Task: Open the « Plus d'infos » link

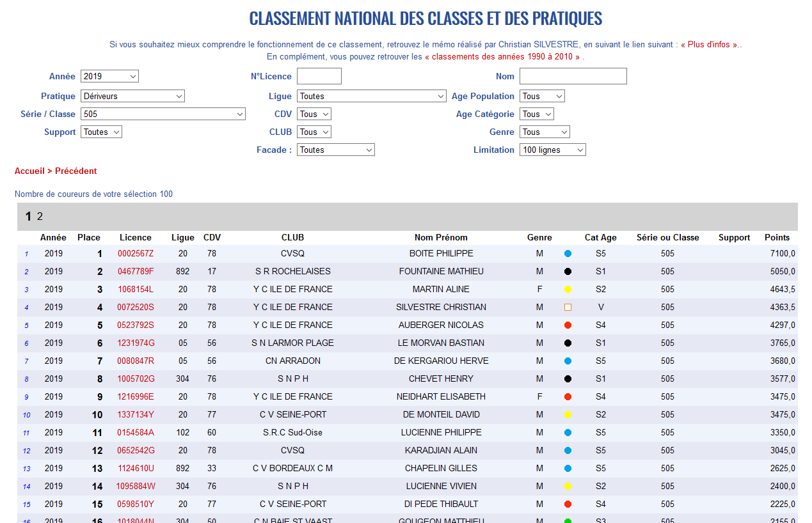Action: [709, 45]
